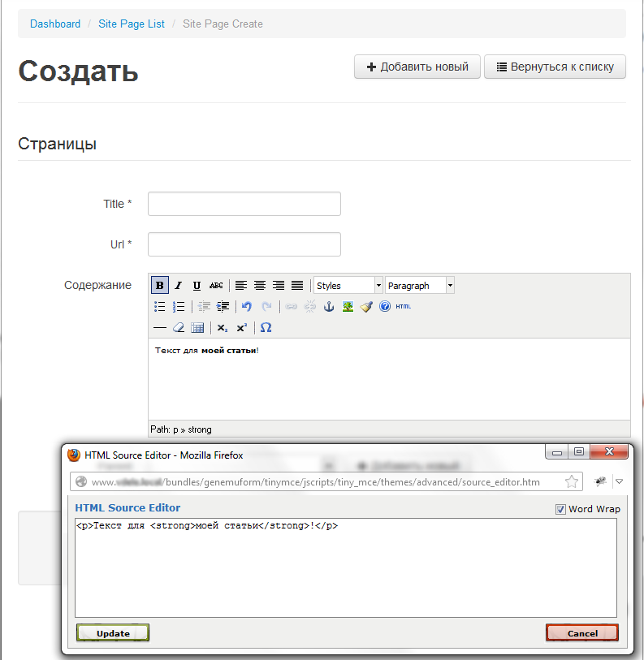The height and width of the screenshot is (660, 644).
Task: Outdent the paragraph
Action: 204,306
